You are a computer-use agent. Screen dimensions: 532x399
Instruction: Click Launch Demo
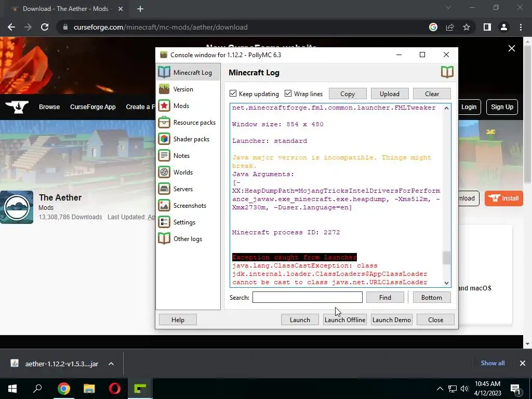click(x=392, y=320)
